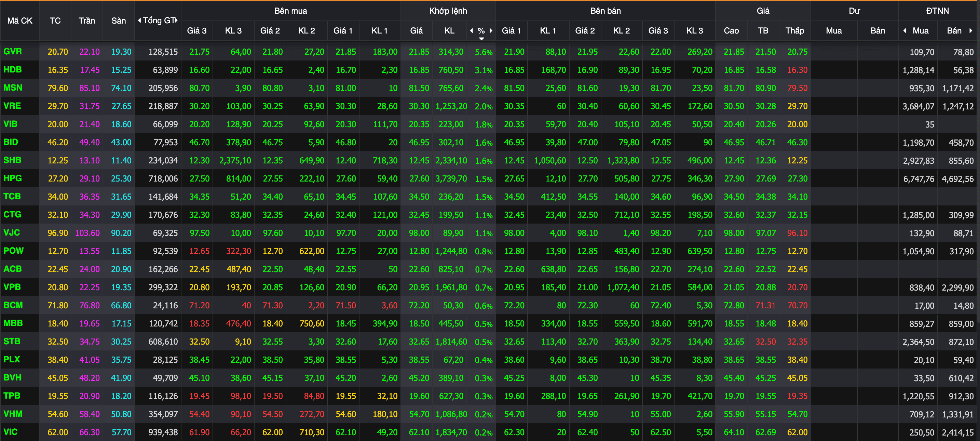This screenshot has height=441, width=980.
Task: Click the right arrow after ĐTNN Bán header
Action: pos(971,30)
